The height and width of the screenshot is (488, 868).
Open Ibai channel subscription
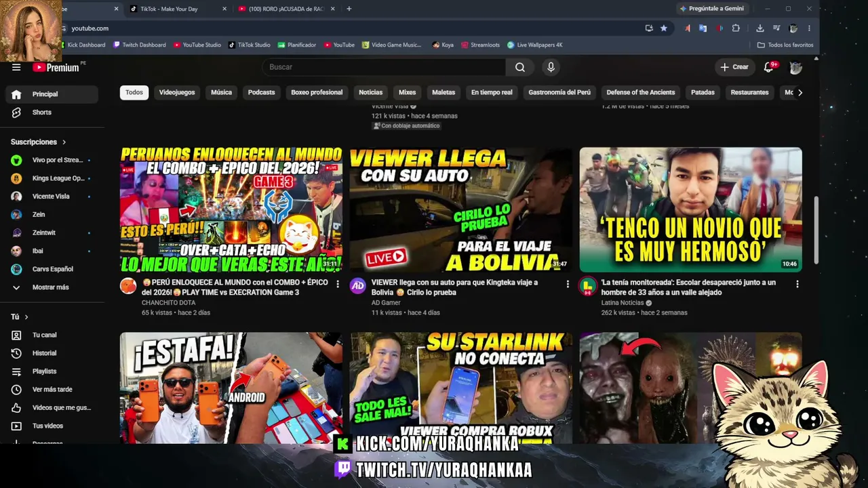coord(52,251)
